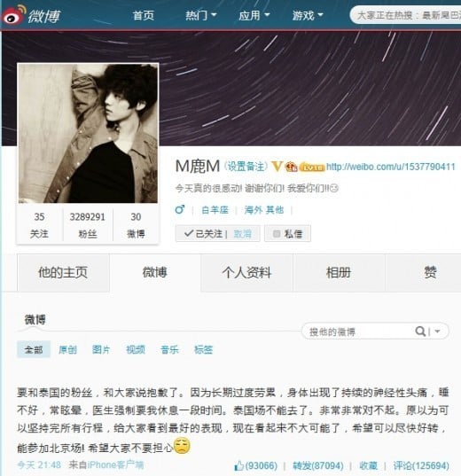Open the 游戏 dropdown menu
Screen dimensions: 461x476
click(308, 15)
